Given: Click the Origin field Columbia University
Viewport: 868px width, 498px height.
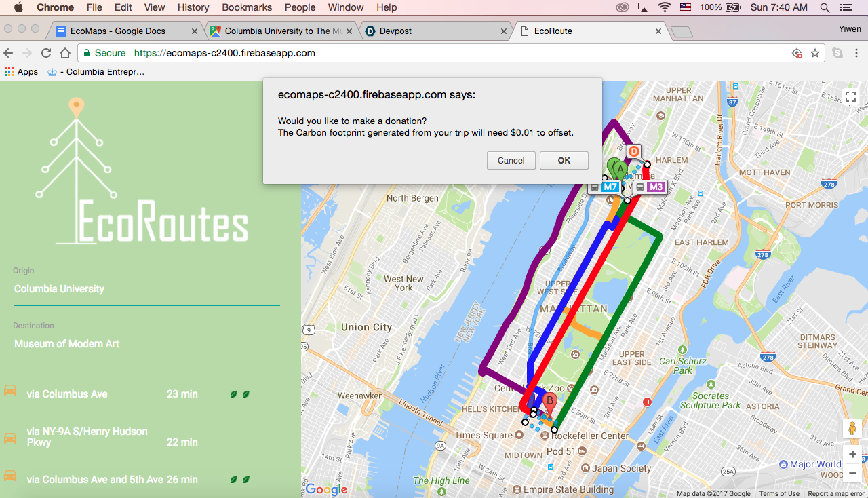Looking at the screenshot, I should (x=146, y=289).
